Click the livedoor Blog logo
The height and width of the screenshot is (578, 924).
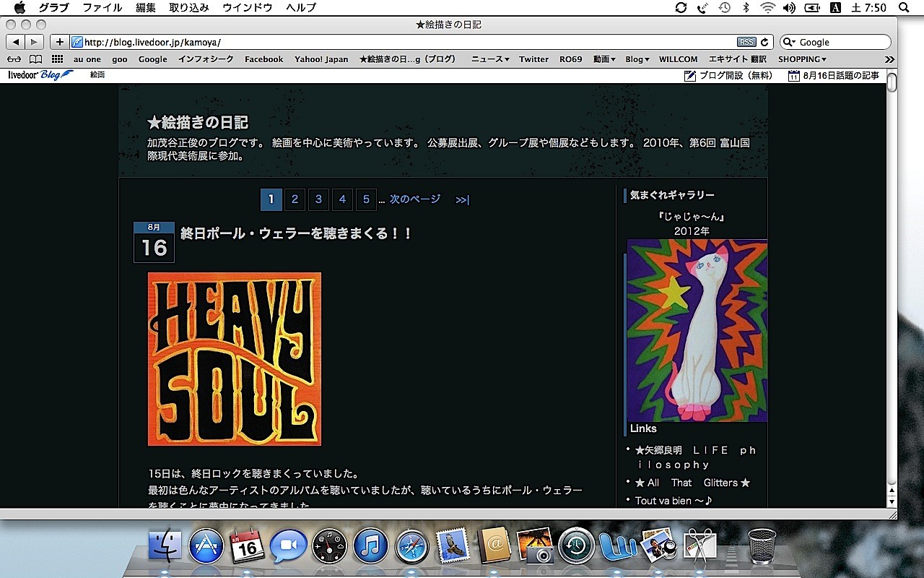tap(40, 74)
